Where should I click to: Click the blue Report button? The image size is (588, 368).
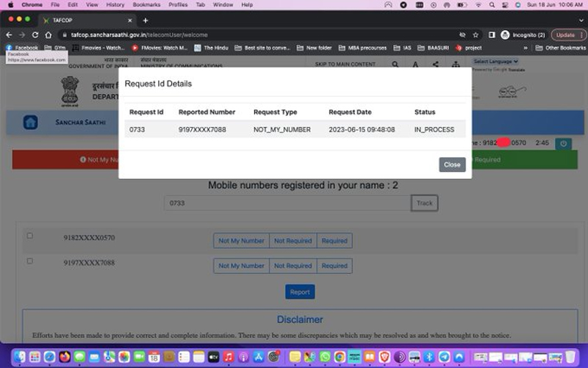300,292
